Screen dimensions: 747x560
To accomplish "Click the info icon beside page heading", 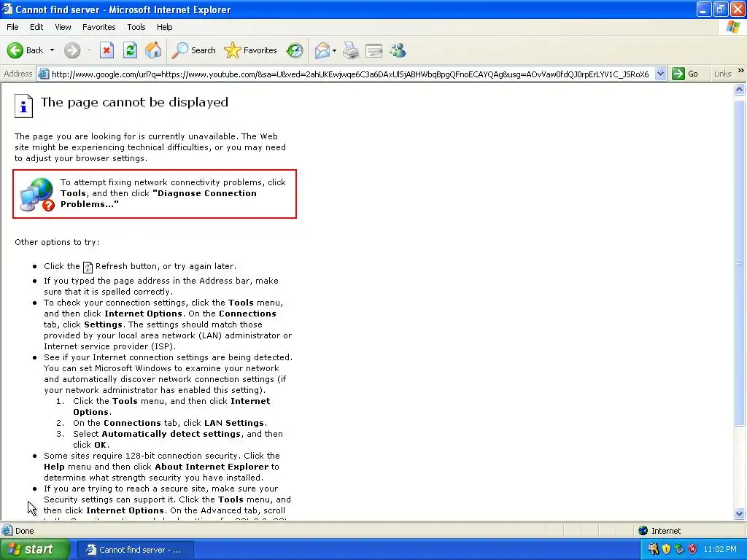I will (23, 106).
